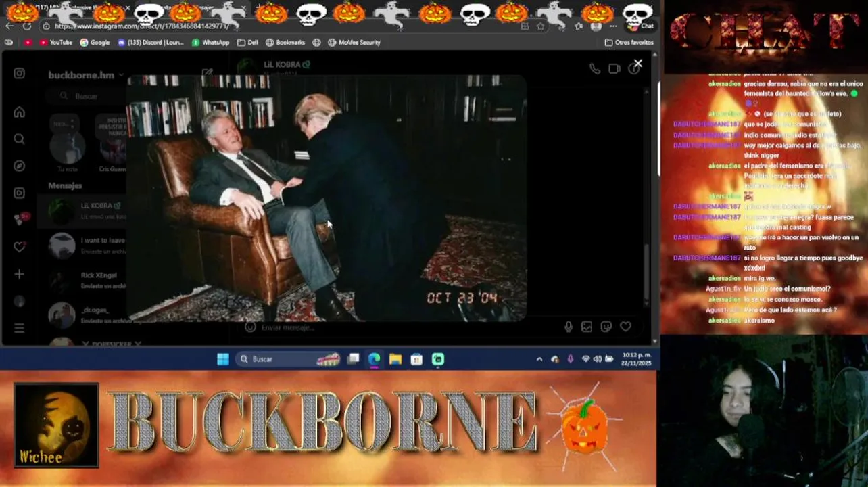Open the Windows Start menu

[223, 359]
